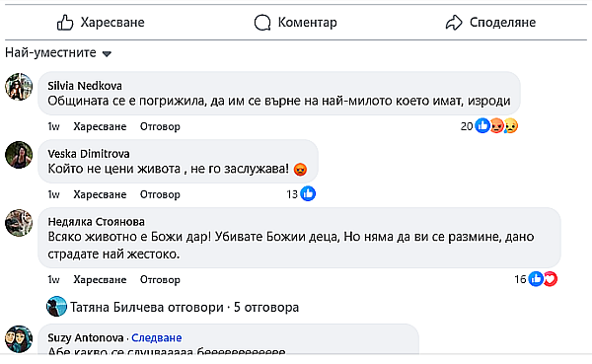Click the thumbs-up Харесване icon
Viewport: 592px width, 364px height.
click(x=65, y=23)
